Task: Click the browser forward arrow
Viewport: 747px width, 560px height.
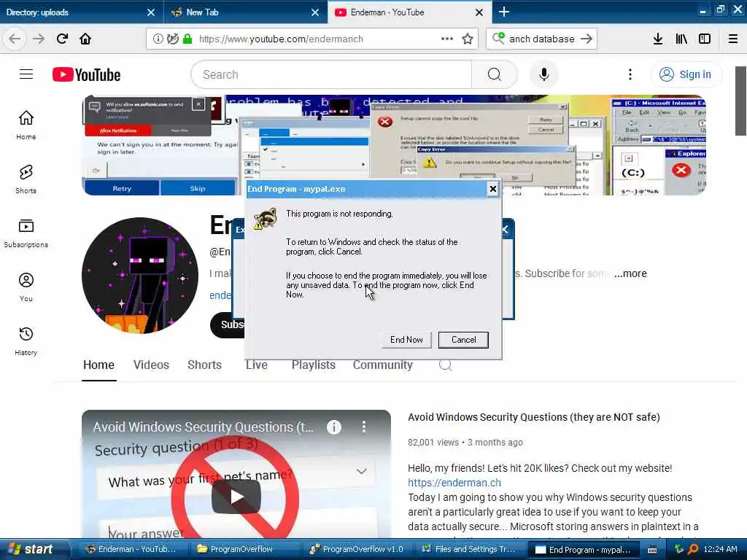Action: pos(39,39)
